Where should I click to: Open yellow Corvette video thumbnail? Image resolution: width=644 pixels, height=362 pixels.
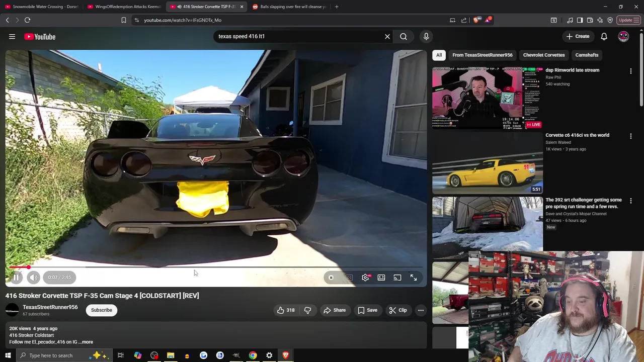[488, 163]
